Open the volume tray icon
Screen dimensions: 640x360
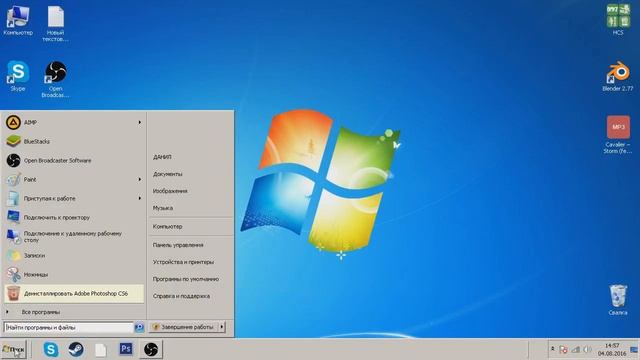click(x=587, y=350)
